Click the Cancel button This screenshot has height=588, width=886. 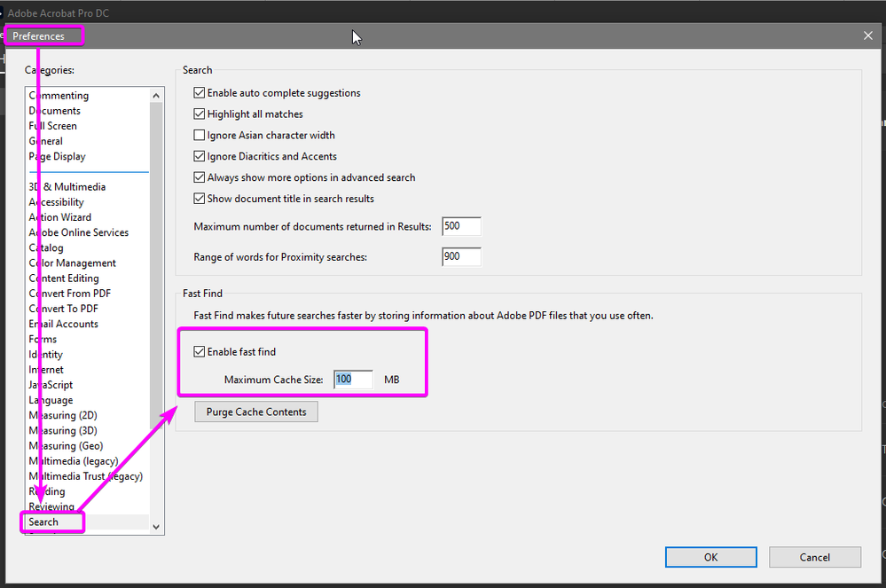point(815,557)
